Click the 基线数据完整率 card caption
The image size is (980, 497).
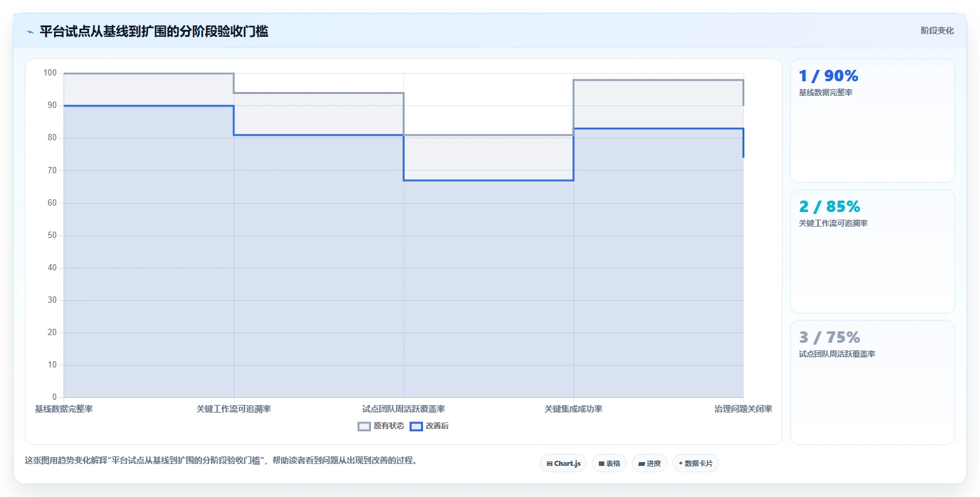[826, 93]
